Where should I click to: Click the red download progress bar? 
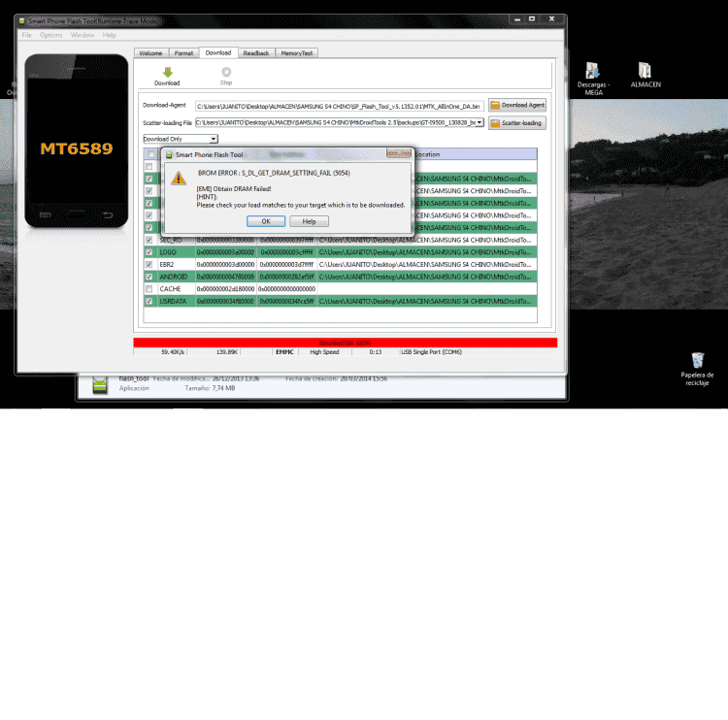coord(345,344)
